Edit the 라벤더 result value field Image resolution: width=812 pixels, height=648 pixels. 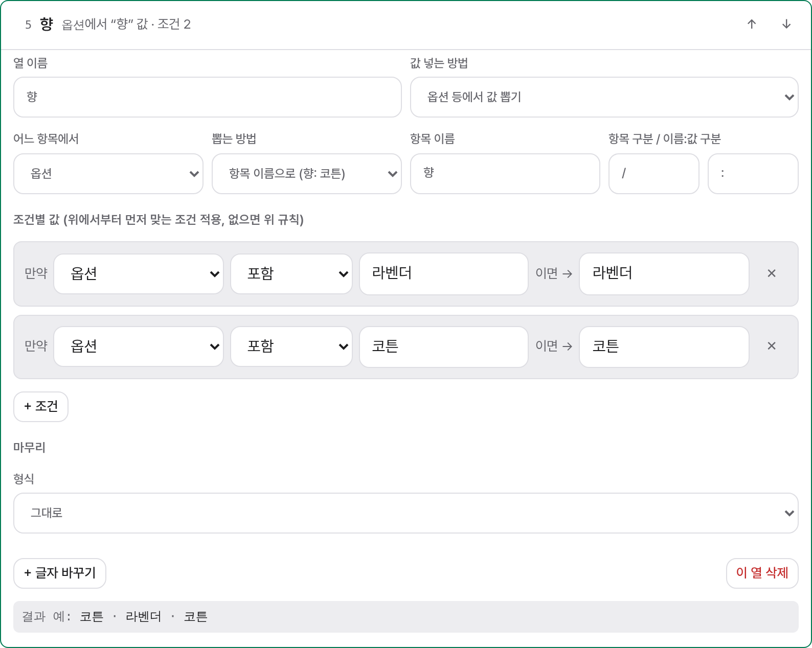pos(664,274)
